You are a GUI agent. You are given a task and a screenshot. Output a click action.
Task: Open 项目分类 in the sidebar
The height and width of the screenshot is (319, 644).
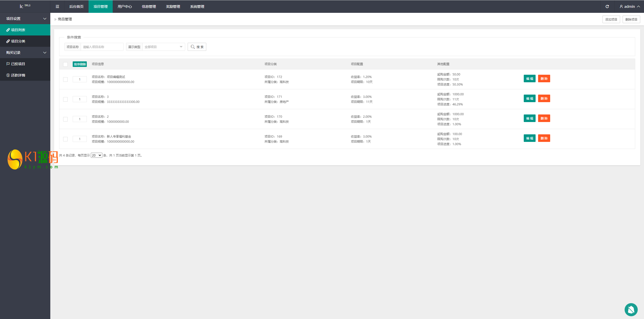[18, 41]
